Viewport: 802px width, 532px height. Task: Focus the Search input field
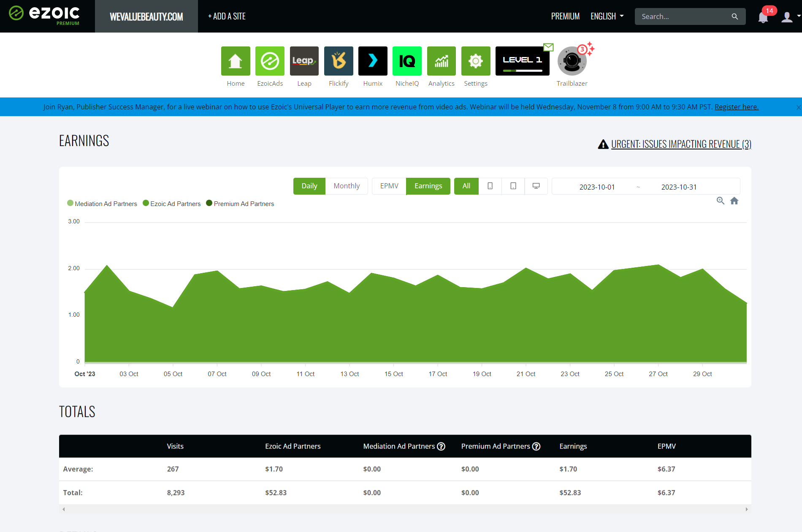[x=684, y=16]
